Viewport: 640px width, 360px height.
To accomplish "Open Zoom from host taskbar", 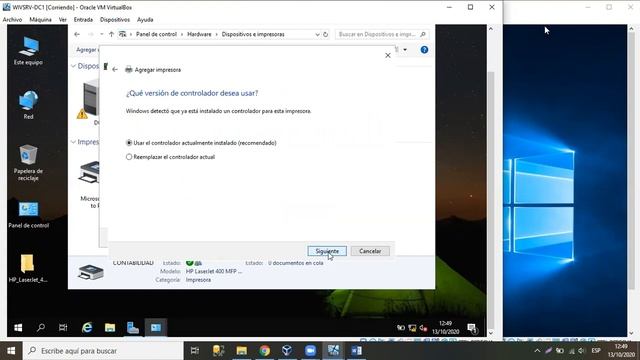I will coord(310,351).
